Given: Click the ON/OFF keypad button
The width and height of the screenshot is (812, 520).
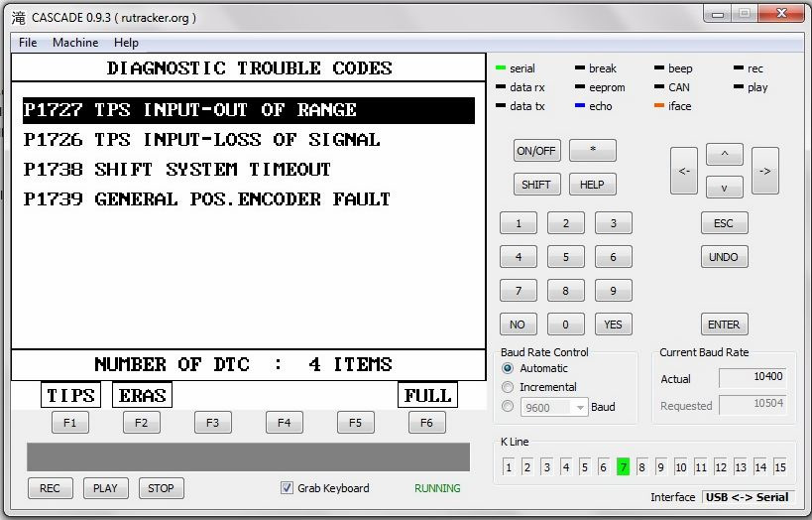Looking at the screenshot, I should click(536, 151).
